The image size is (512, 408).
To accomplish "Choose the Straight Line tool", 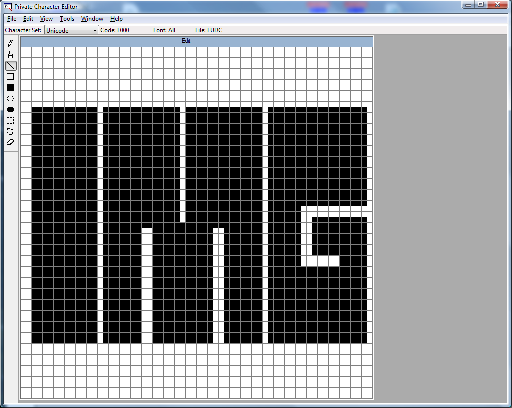I will click(x=11, y=66).
